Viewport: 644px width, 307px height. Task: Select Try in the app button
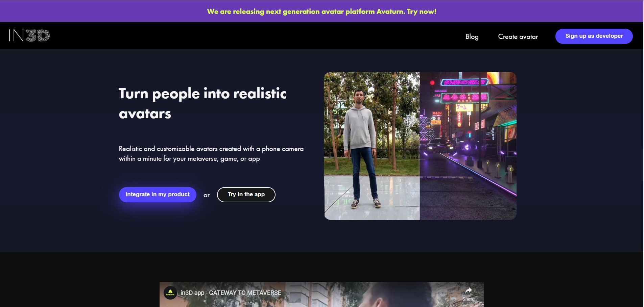tap(246, 195)
